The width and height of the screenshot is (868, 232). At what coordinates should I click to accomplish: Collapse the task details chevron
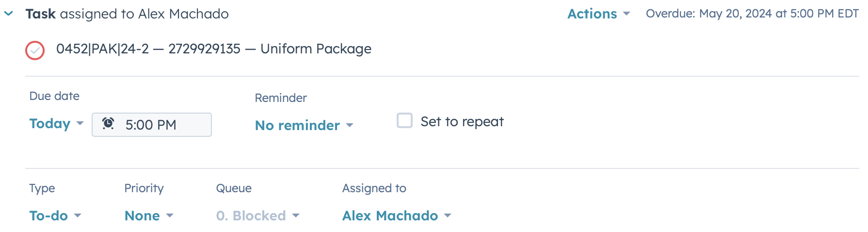coord(9,14)
